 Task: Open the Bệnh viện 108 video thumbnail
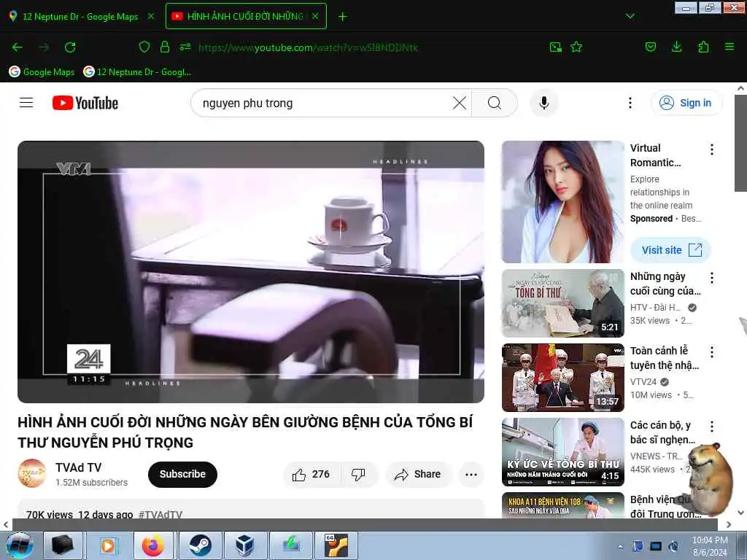tap(563, 505)
